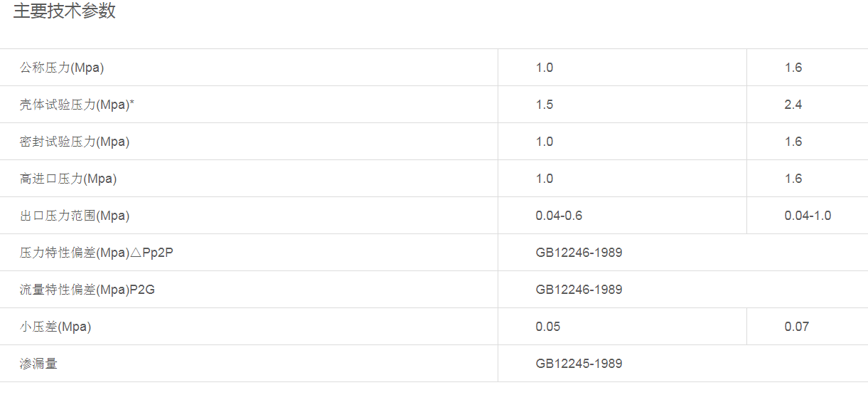Click the 高进口压力(Mpa) label

pos(68,179)
